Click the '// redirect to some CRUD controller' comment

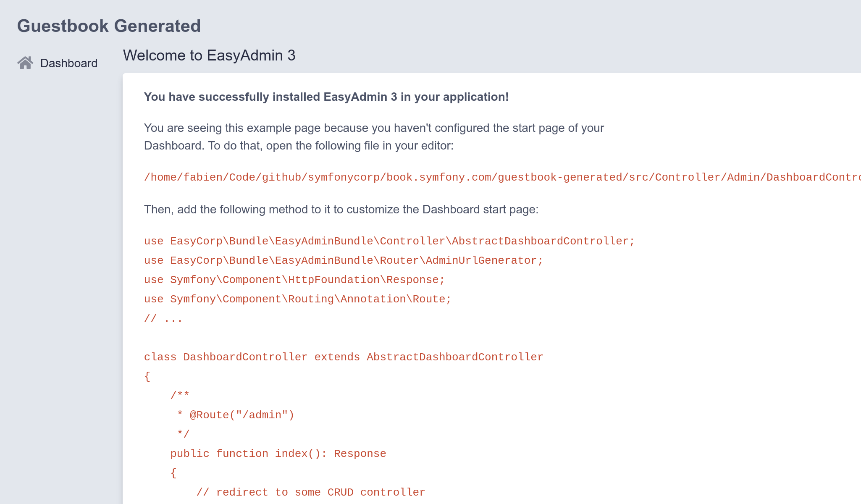point(311,492)
